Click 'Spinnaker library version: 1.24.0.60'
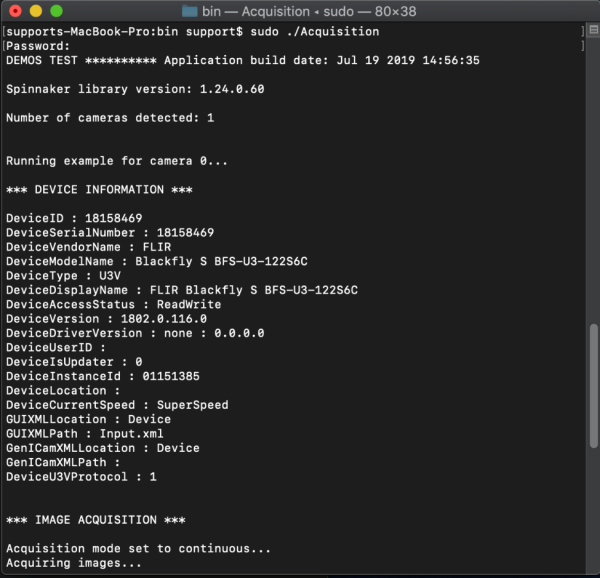 tap(135, 89)
